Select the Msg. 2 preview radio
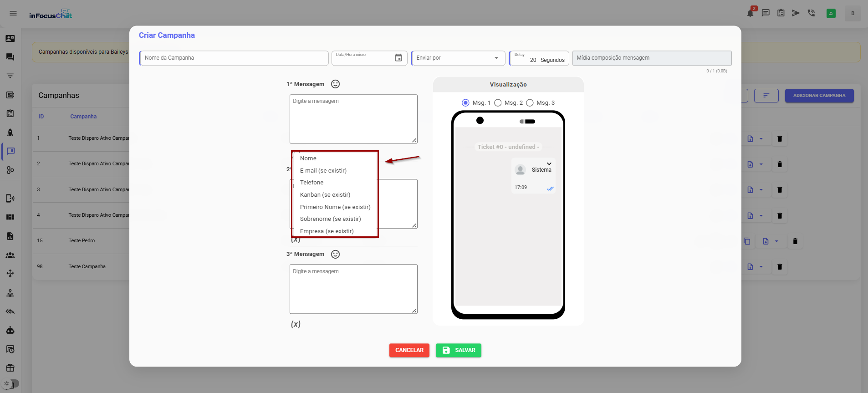868x393 pixels. [x=498, y=103]
